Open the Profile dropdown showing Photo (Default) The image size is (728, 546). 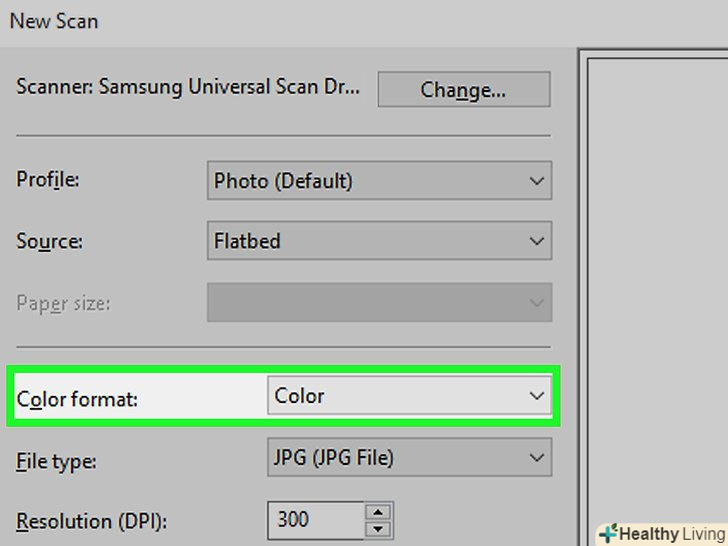coord(378,181)
